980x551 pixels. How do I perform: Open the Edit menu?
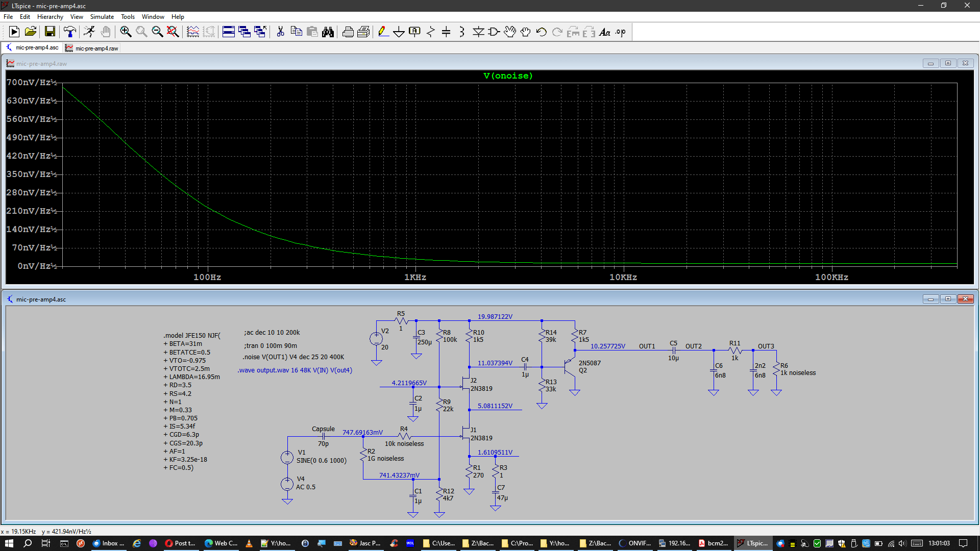(x=24, y=17)
